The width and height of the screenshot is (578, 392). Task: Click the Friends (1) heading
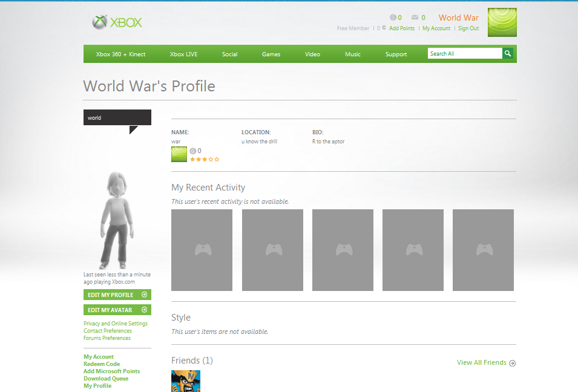pos(192,361)
